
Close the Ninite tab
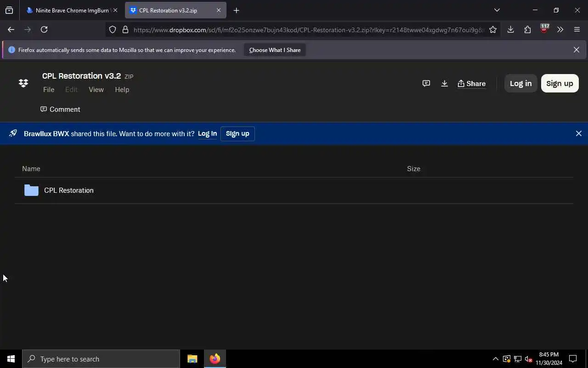coord(115,10)
